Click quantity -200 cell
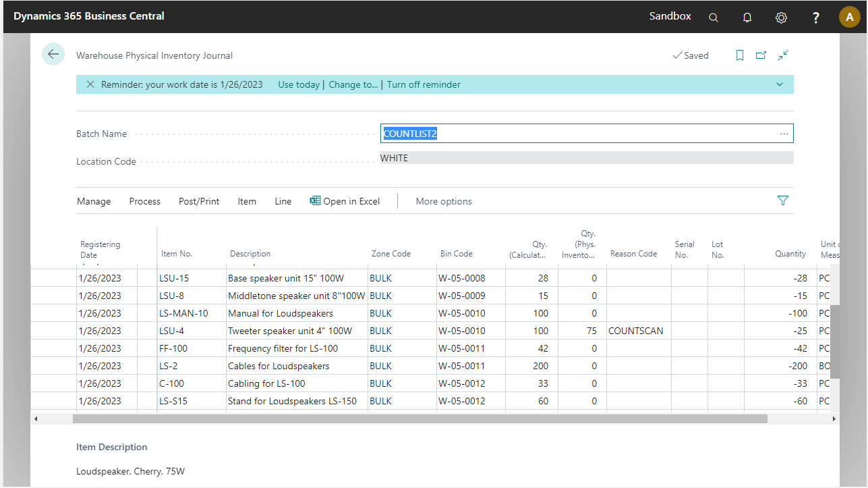Screen dimensions: 868x488 tap(780, 366)
